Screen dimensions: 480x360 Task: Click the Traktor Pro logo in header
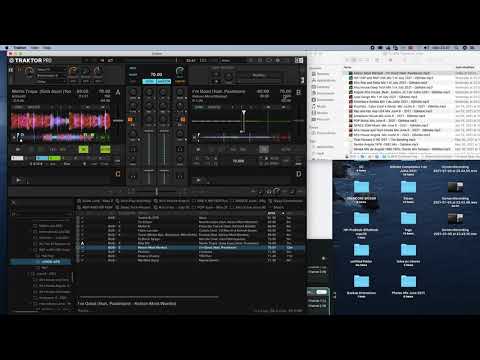(x=31, y=60)
